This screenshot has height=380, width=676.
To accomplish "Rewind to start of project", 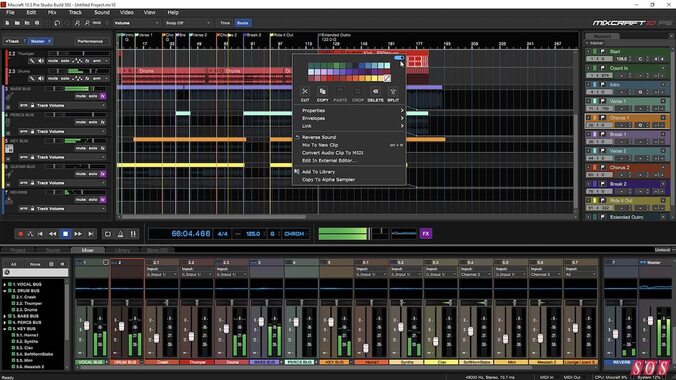I will tap(41, 234).
